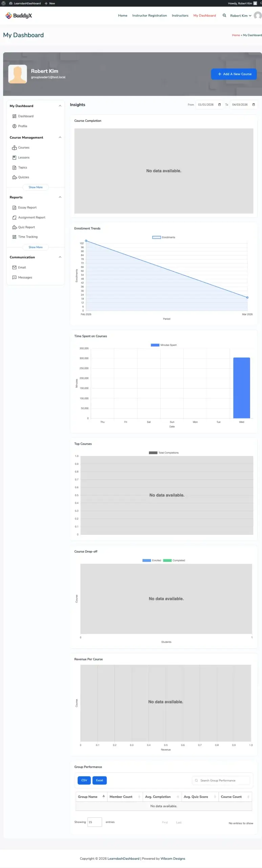Click the From date field showing 01/01/2026
Screen dimensions: 262x868
point(210,105)
